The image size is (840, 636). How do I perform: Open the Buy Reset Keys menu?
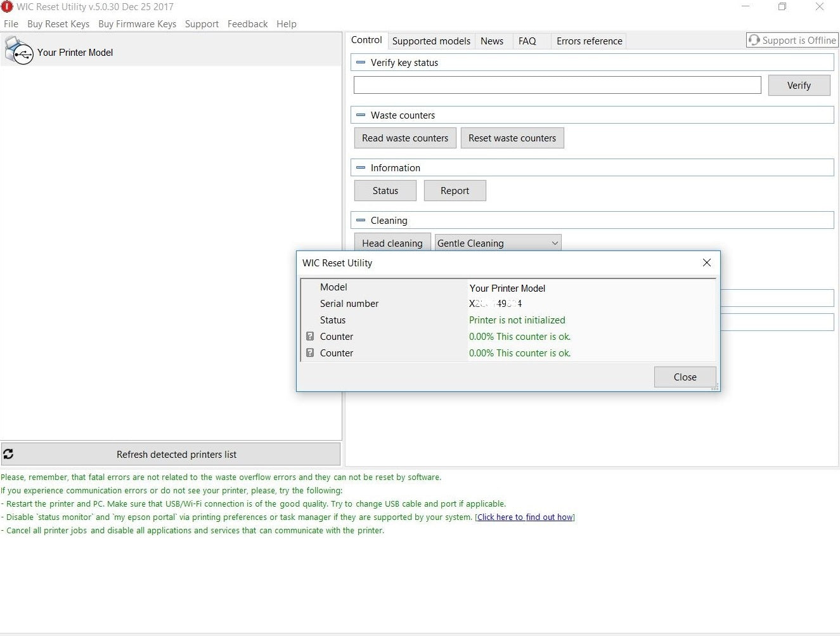pyautogui.click(x=58, y=23)
